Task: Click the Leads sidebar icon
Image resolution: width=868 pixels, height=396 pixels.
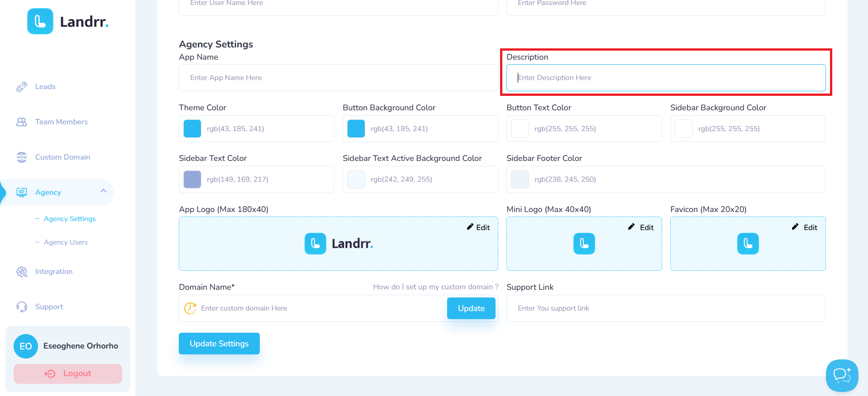Action: (x=22, y=87)
